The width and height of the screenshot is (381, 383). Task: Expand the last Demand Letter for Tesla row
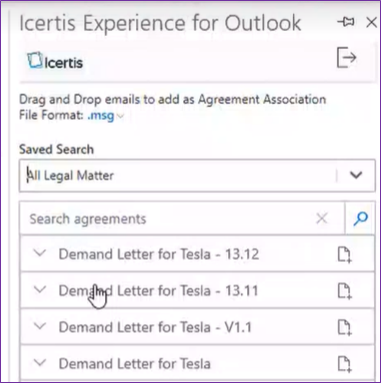click(x=40, y=362)
